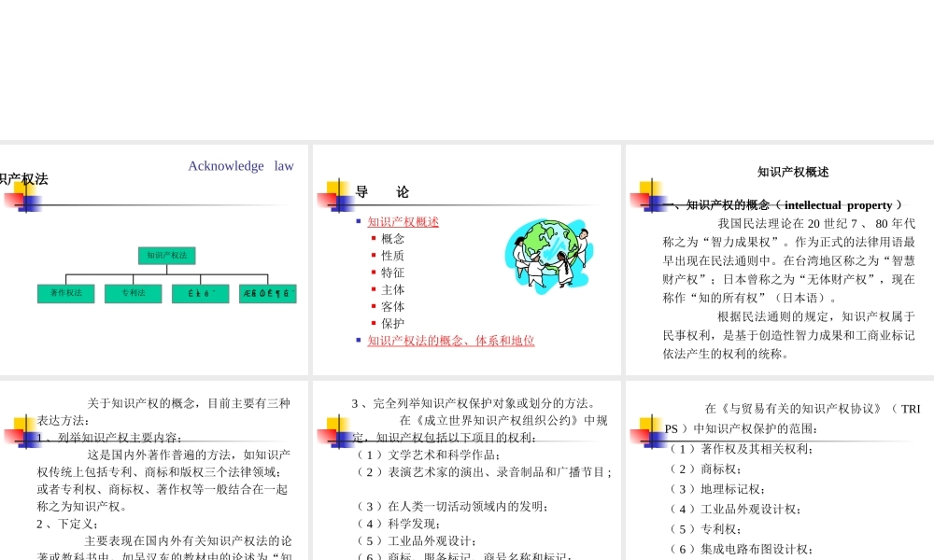Click the Acknowledge law title text
Viewport: 934px width, 560px height.
(x=239, y=165)
